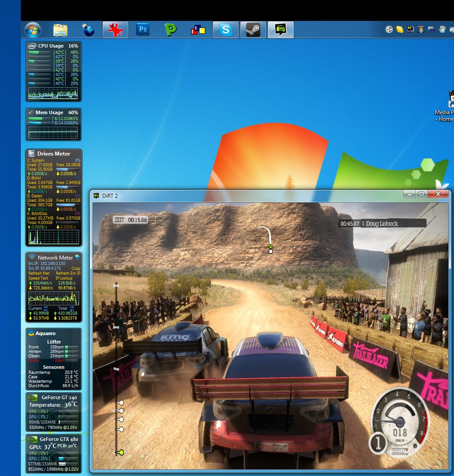Image resolution: width=454 pixels, height=476 pixels.
Task: Click the ZEIT 00:15.86 timer in game
Action: pyautogui.click(x=131, y=220)
